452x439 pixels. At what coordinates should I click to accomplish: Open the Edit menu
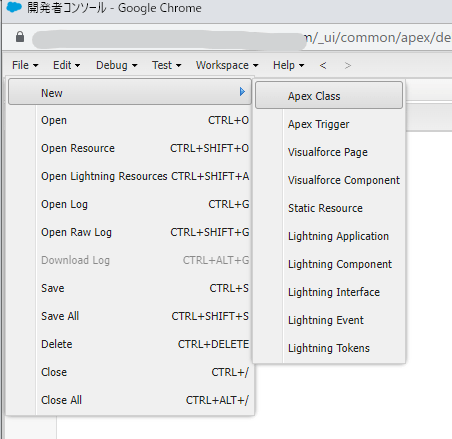[x=66, y=65]
